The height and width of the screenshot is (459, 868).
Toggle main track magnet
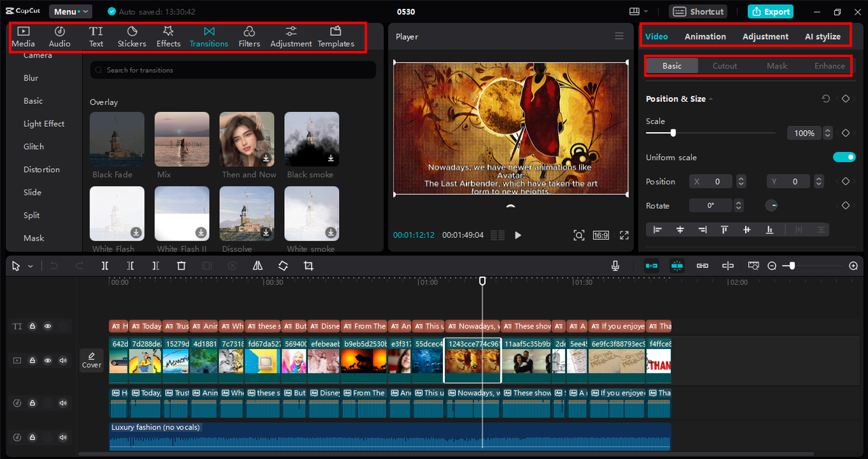point(651,266)
